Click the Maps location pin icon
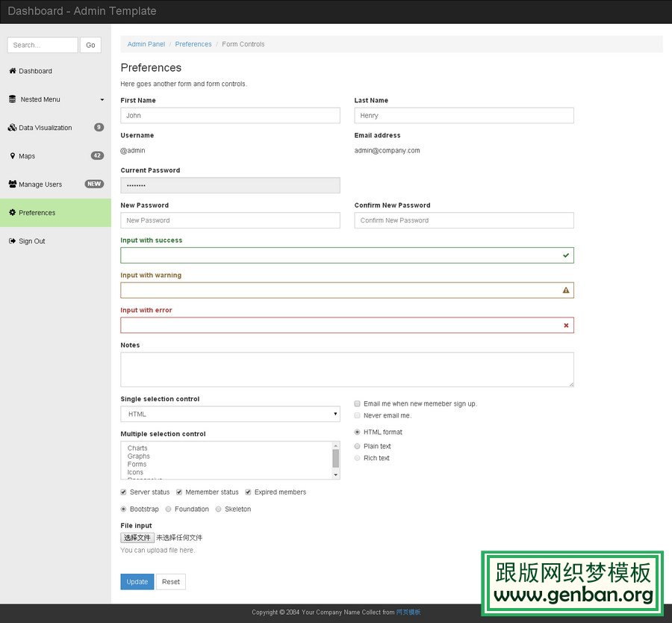Screen dimensions: 672x623 pos(12,156)
